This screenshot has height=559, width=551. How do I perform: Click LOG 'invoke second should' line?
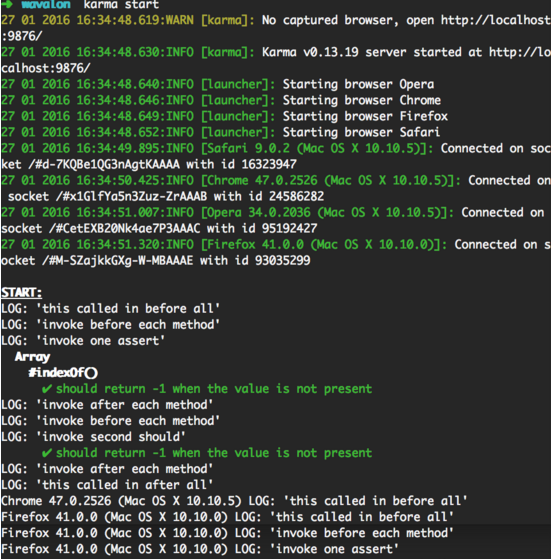tap(93, 437)
